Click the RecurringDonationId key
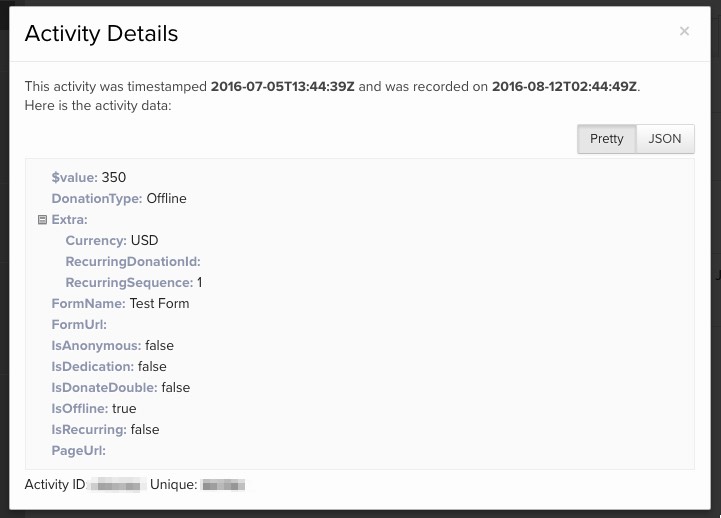The width and height of the screenshot is (721, 518). pos(132,262)
